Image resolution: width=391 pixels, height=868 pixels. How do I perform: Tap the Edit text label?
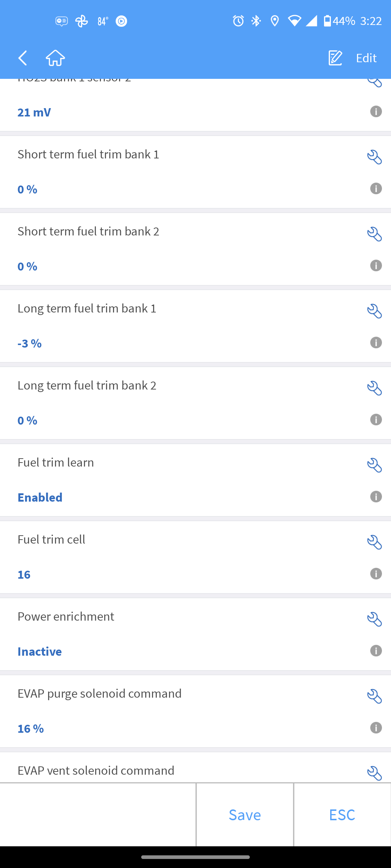pos(366,58)
